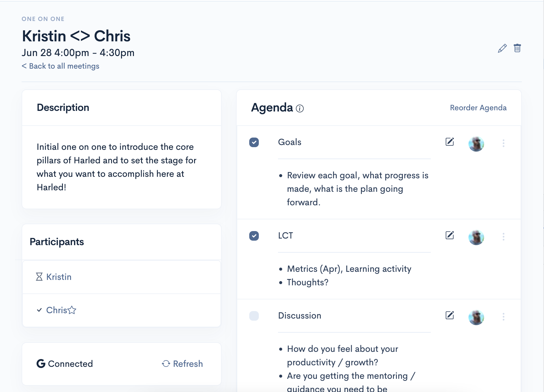This screenshot has height=392, width=544.
Task: Click the hourglass icon beside Kristin
Action: coord(39,277)
